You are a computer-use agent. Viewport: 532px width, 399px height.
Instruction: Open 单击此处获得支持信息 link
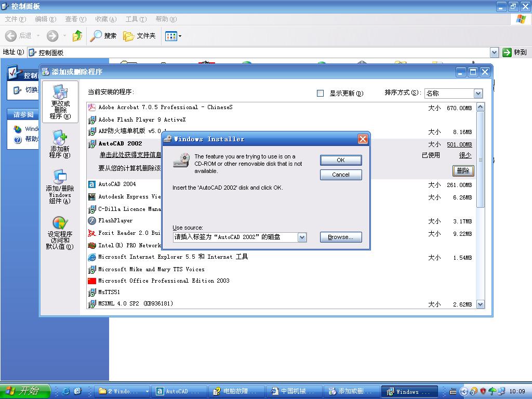pos(130,155)
